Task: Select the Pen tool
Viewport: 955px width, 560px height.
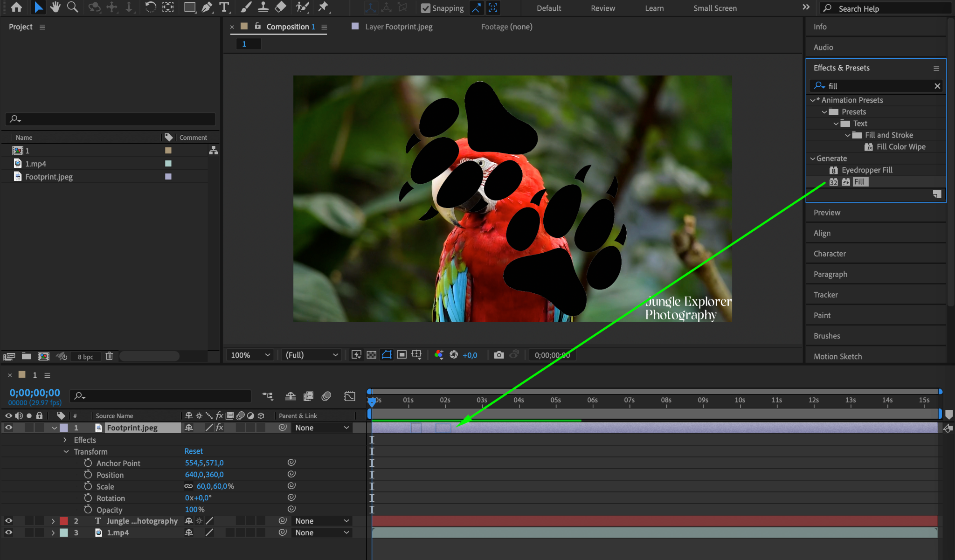Action: point(207,7)
